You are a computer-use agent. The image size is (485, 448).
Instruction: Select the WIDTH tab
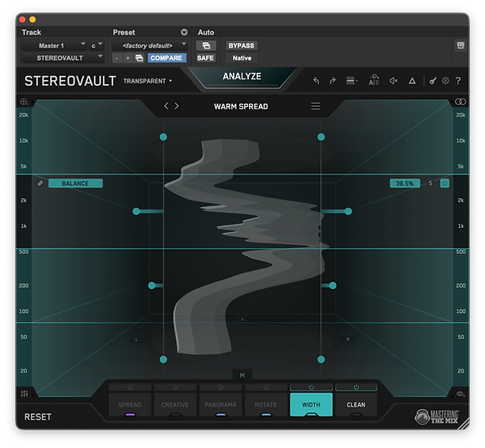point(311,404)
